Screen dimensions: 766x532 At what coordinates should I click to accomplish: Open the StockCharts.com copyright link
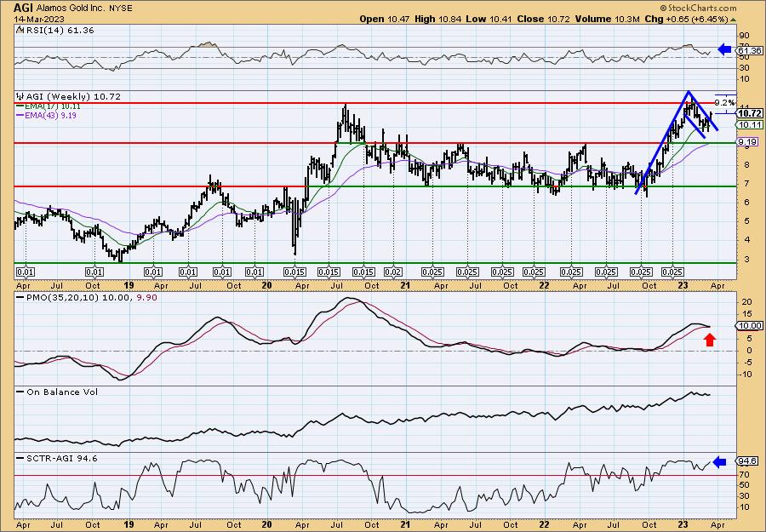tap(698, 8)
